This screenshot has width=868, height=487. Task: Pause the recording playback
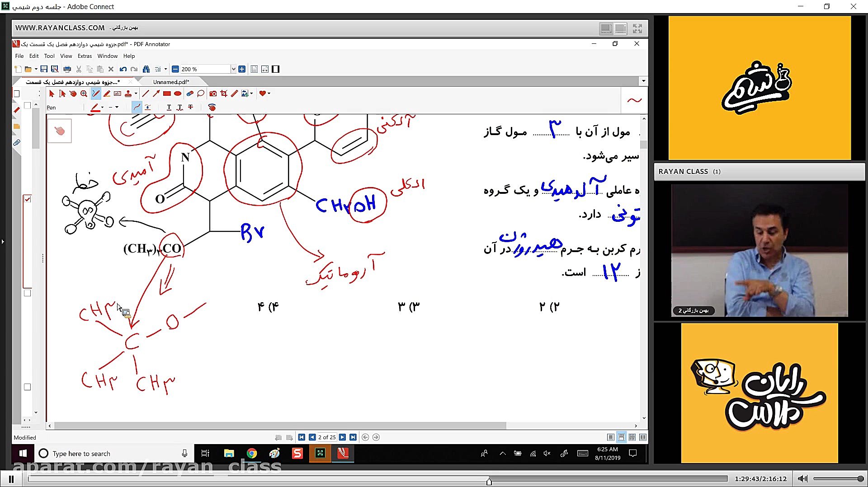click(x=11, y=479)
